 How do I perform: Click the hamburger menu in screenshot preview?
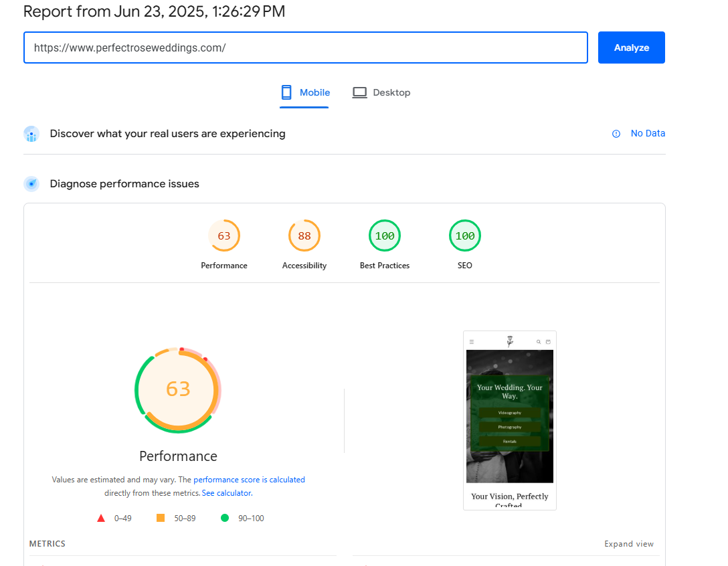[472, 342]
